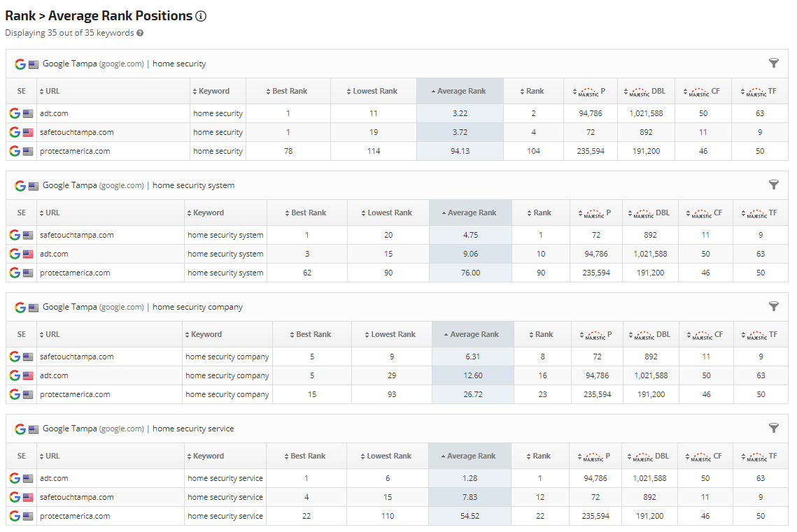The image size is (797, 532).
Task: Sort home security service table by Keyword
Action: click(x=208, y=456)
